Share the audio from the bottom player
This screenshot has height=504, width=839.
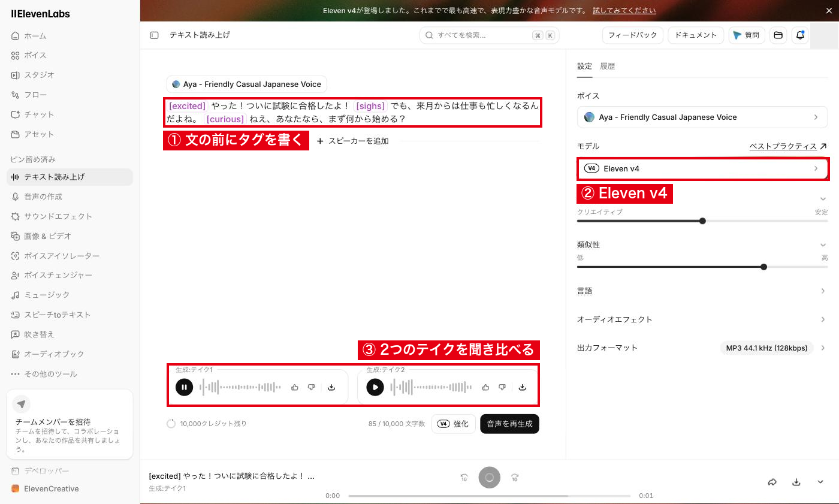(772, 482)
